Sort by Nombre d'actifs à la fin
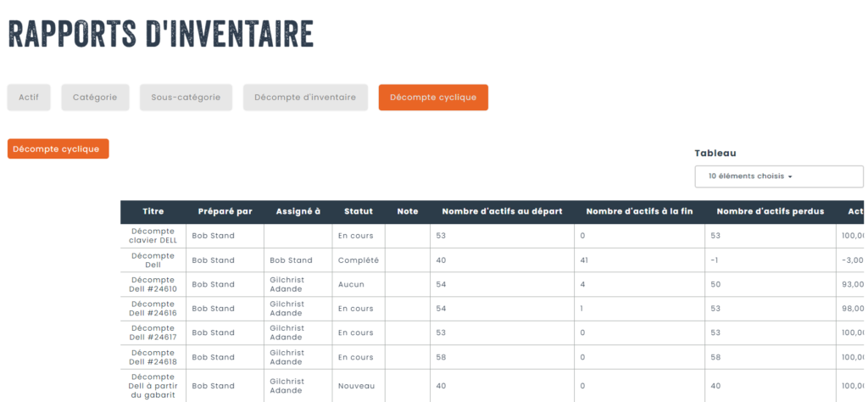 [640, 212]
